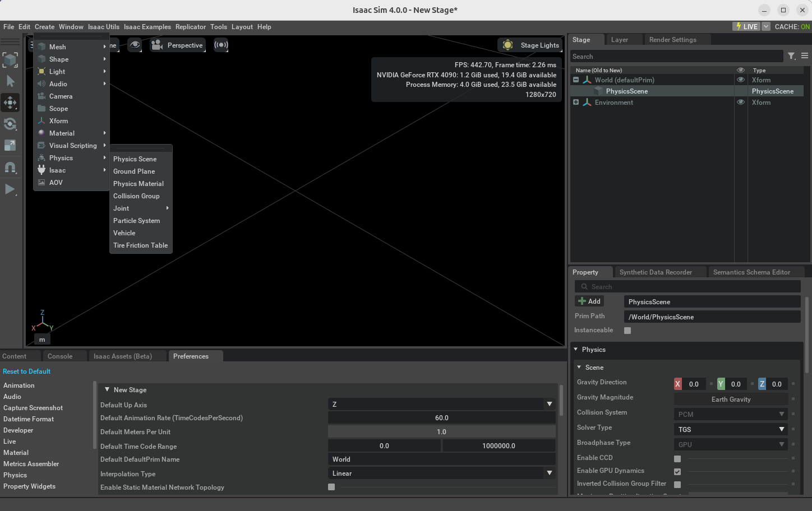Open the Broadphase Type GPU dropdown
The width and height of the screenshot is (812, 511).
[x=731, y=444]
